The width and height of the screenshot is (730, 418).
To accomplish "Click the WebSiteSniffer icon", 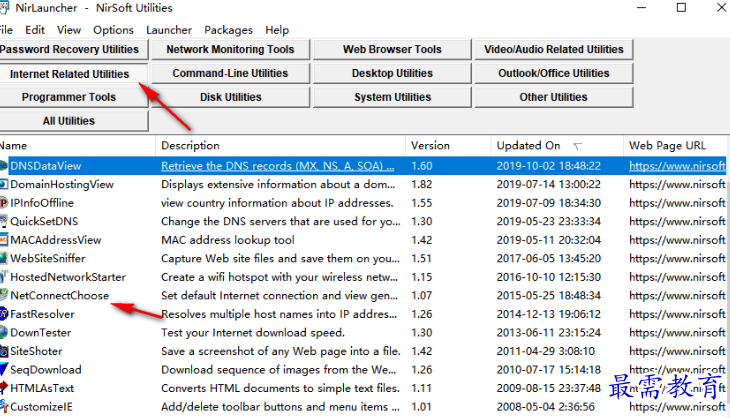I will pos(4,258).
